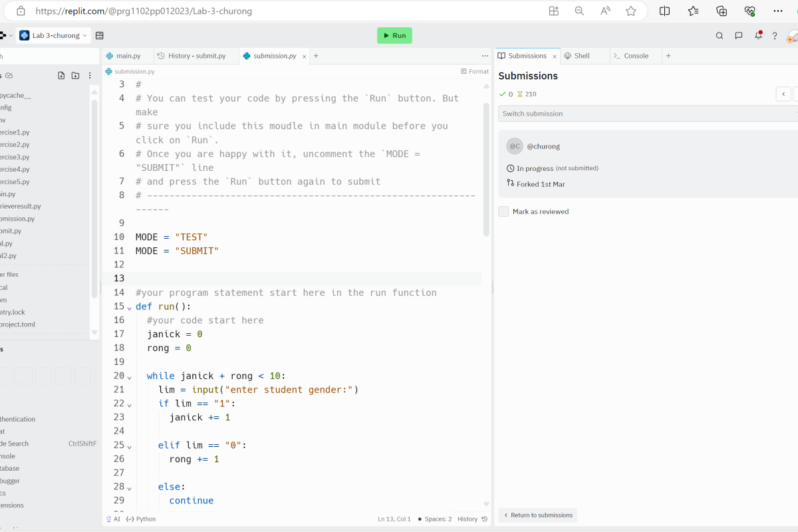798x532 pixels.
Task: Collapse def run() fold chevron on line 15
Action: pos(130,307)
